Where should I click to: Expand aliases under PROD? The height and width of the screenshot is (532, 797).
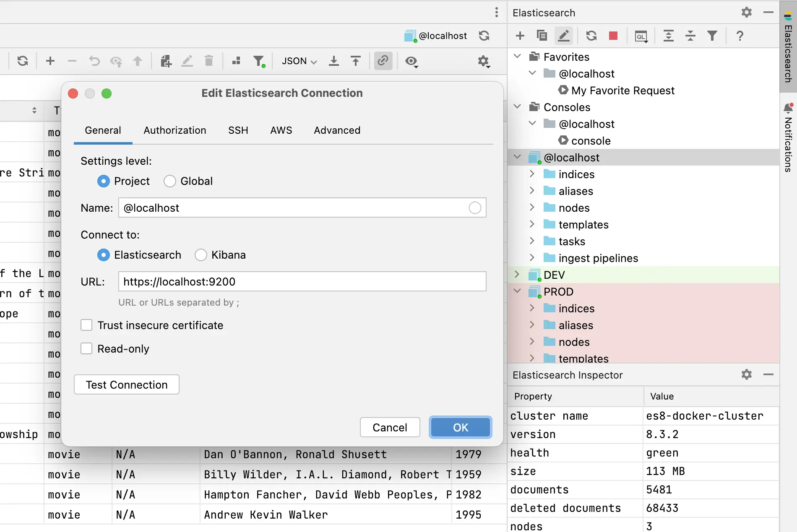coord(532,324)
